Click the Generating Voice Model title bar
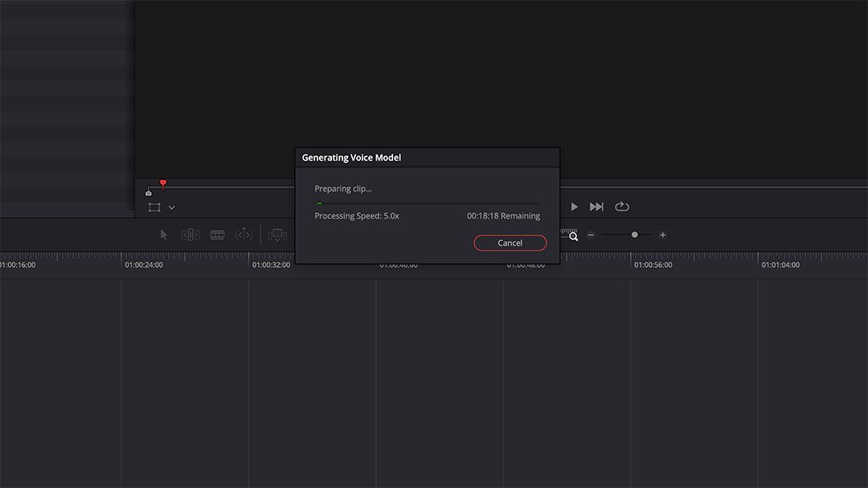Screen dimensions: 868x488 (x=428, y=158)
